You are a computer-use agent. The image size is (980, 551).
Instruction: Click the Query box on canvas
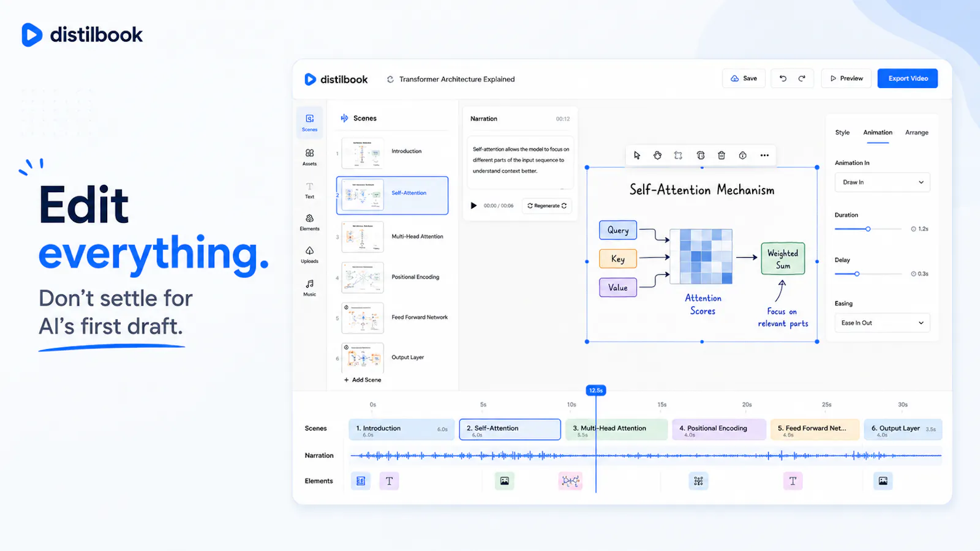coord(618,230)
